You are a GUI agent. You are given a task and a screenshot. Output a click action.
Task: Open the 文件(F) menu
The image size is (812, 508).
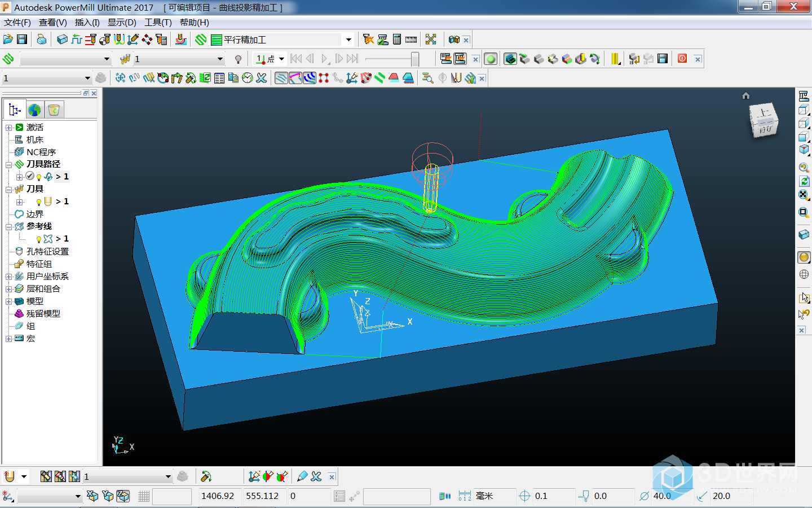(17, 23)
